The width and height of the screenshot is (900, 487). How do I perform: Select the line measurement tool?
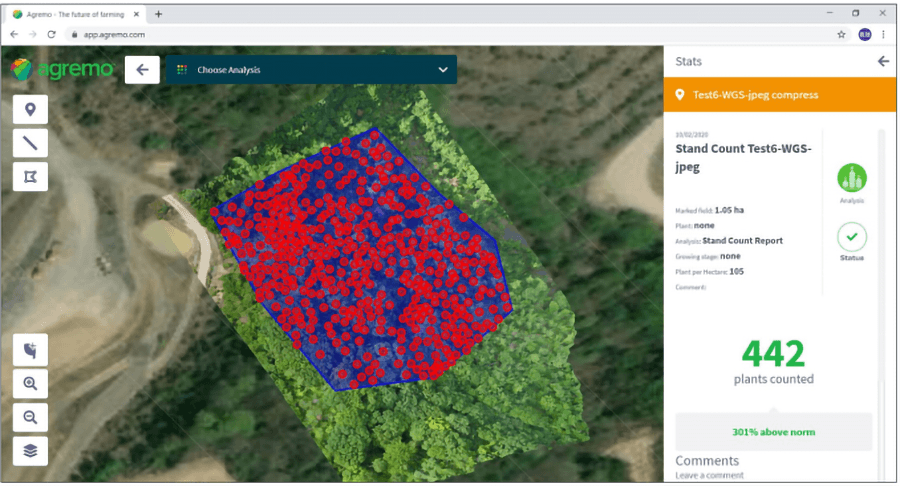(30, 143)
